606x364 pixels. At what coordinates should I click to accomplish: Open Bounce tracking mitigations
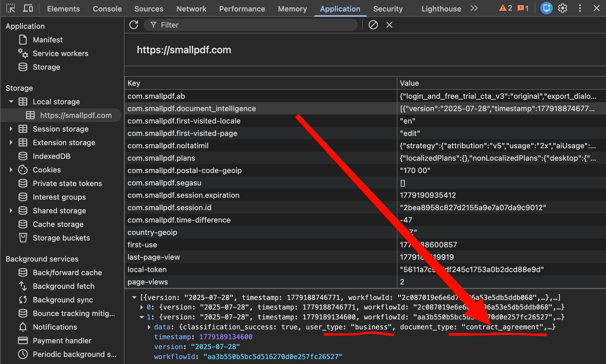[74, 314]
